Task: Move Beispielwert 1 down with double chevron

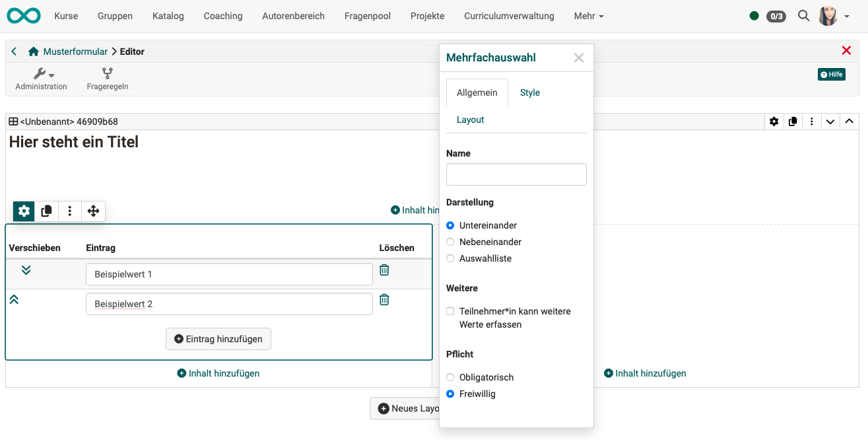Action: 26,270
